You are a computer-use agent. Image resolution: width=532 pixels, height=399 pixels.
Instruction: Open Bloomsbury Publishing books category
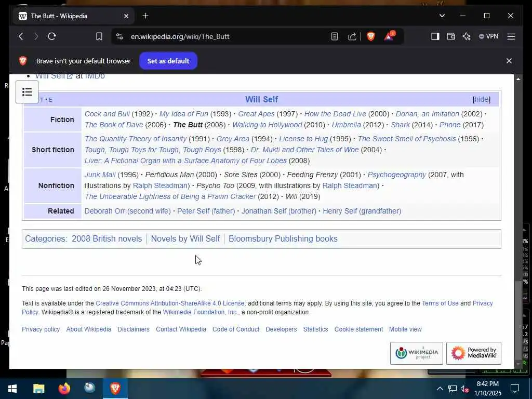(x=283, y=239)
